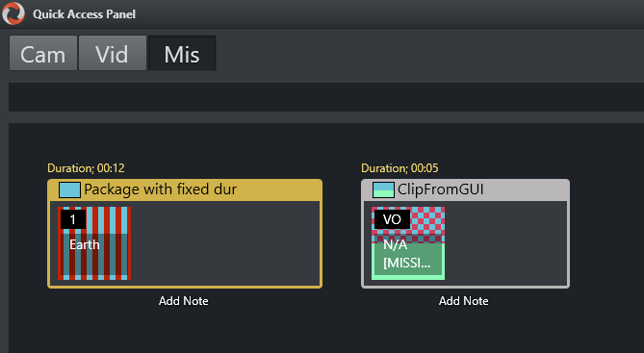This screenshot has height=353, width=644.
Task: Select the ClipFromGUI header bar
Action: [465, 190]
